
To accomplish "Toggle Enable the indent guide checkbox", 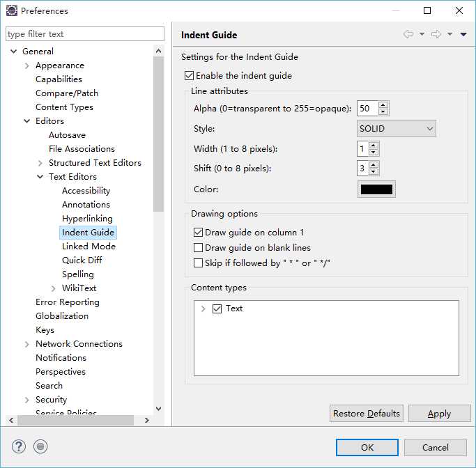I will click(x=189, y=75).
